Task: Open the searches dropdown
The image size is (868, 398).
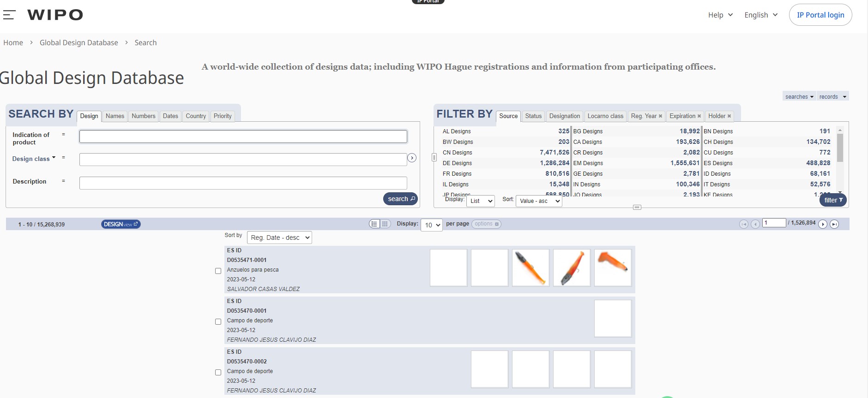Action: [799, 96]
